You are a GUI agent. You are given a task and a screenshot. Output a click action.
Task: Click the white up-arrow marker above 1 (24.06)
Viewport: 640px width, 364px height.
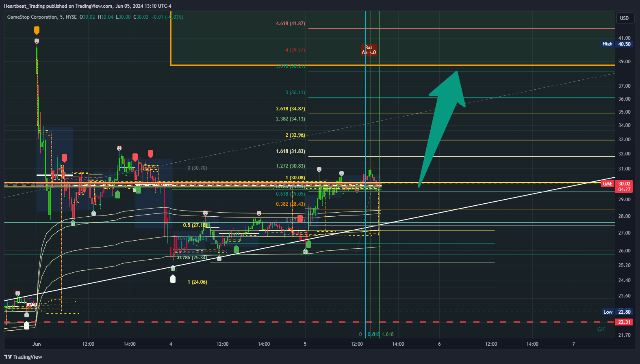point(173,278)
